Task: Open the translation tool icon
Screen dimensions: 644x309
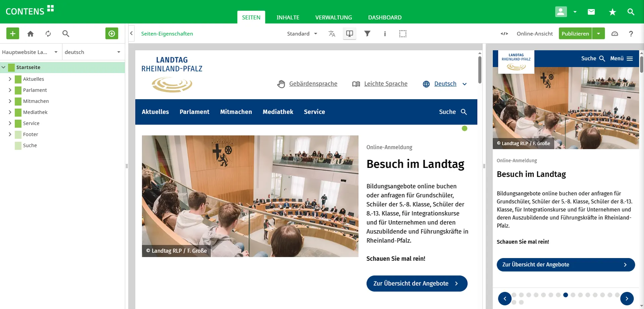Action: [332, 34]
